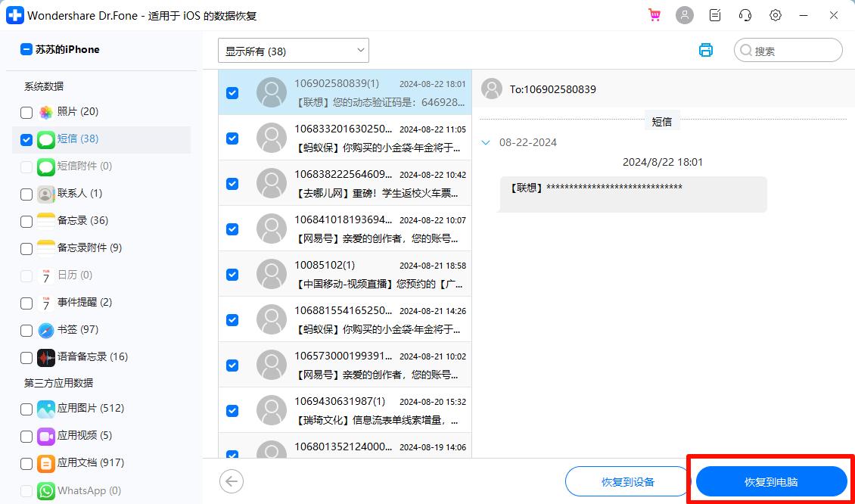Click the shopping cart icon
This screenshot has width=855, height=504.
654,15
